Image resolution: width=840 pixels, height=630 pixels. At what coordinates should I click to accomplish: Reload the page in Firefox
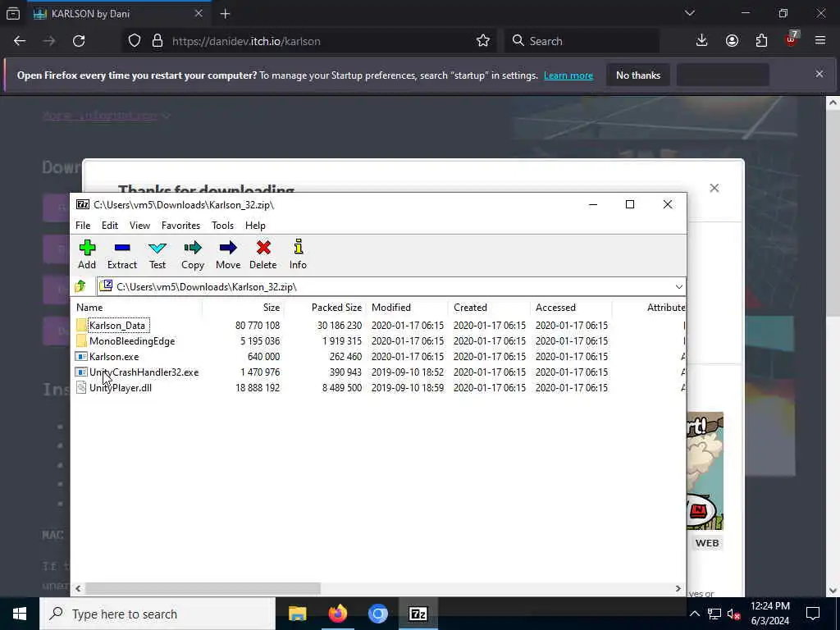79,41
